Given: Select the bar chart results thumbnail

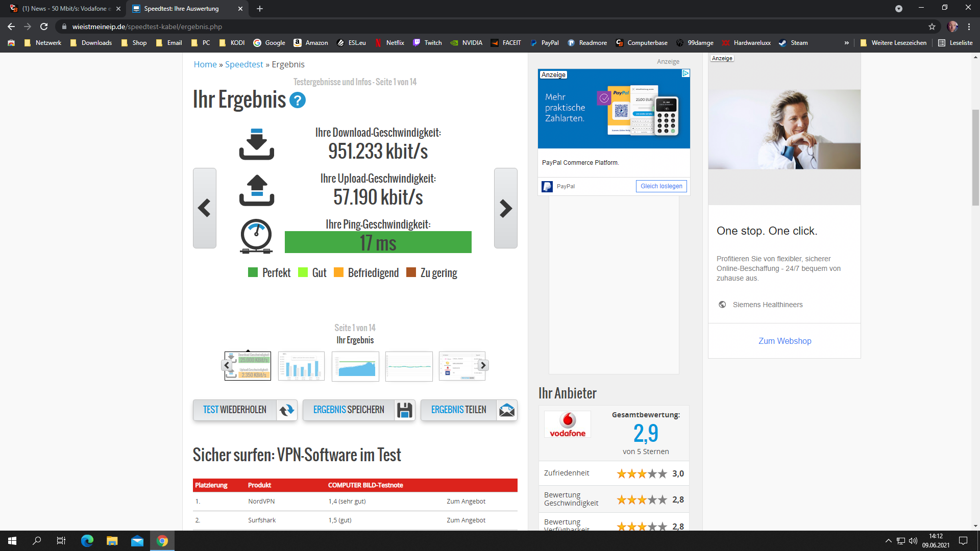Looking at the screenshot, I should (301, 366).
